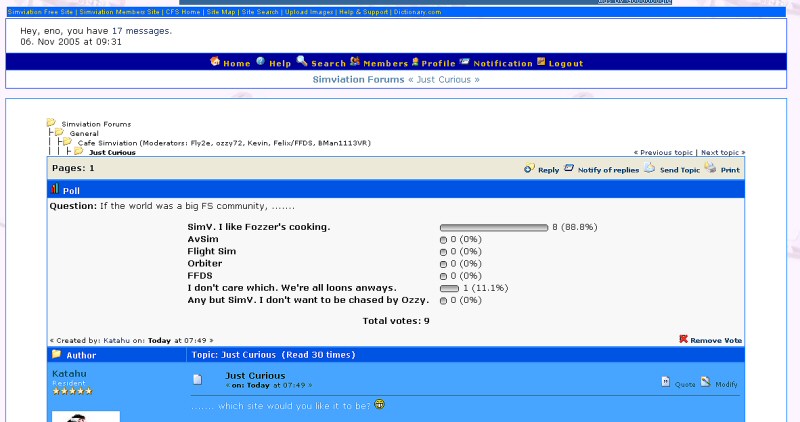Click the Notification envelope icon
Image resolution: width=800 pixels, height=422 pixels.
[465, 62]
